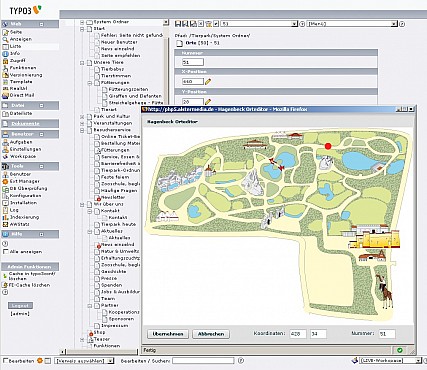The image size is (427, 370).
Task: Open the Aufgaben module icon
Action: pos(5,142)
